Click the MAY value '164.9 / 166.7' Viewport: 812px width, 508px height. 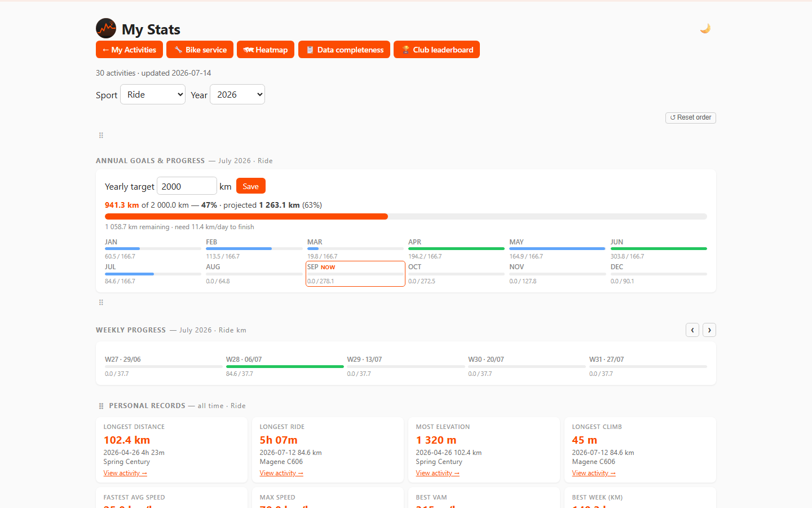pos(526,256)
